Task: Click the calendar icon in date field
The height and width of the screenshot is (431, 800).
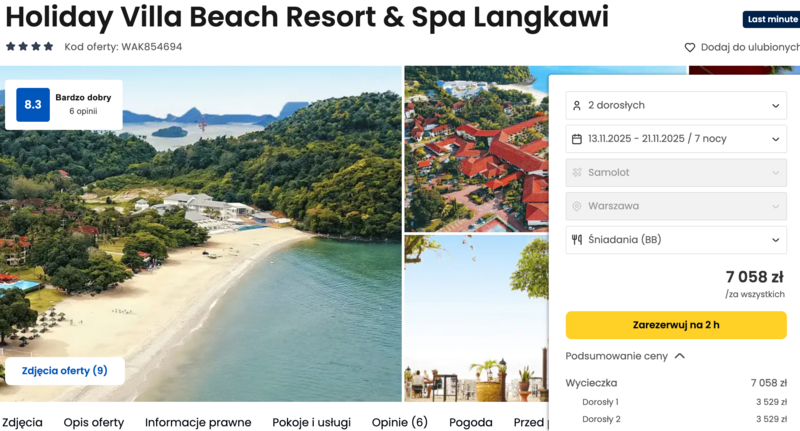Action: point(577,139)
